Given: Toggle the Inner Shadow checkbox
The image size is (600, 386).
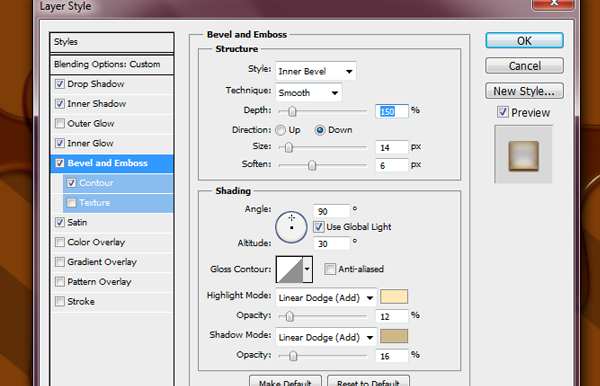Looking at the screenshot, I should tap(60, 104).
